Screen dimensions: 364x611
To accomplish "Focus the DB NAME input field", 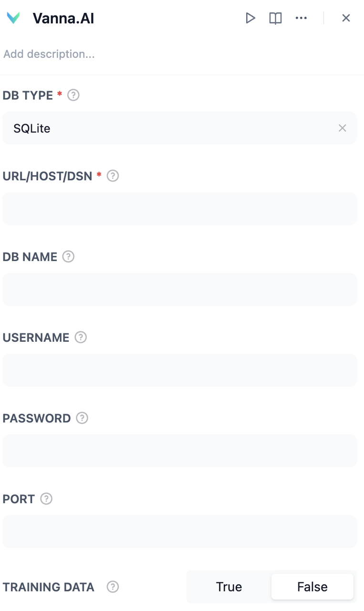I will click(x=179, y=289).
